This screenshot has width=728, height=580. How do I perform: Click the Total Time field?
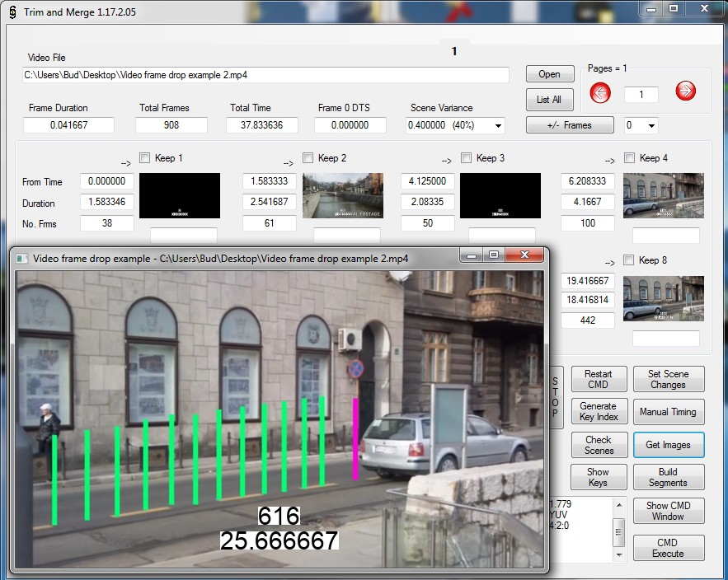point(261,125)
